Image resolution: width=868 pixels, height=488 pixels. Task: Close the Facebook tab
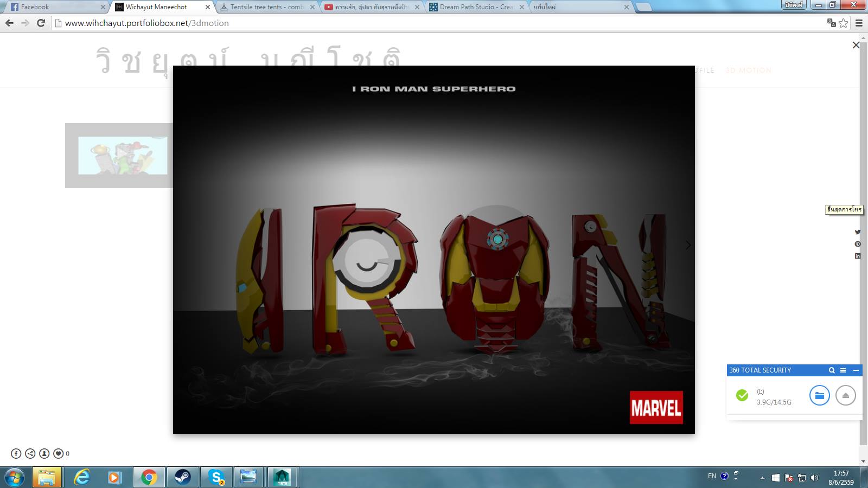click(x=103, y=7)
